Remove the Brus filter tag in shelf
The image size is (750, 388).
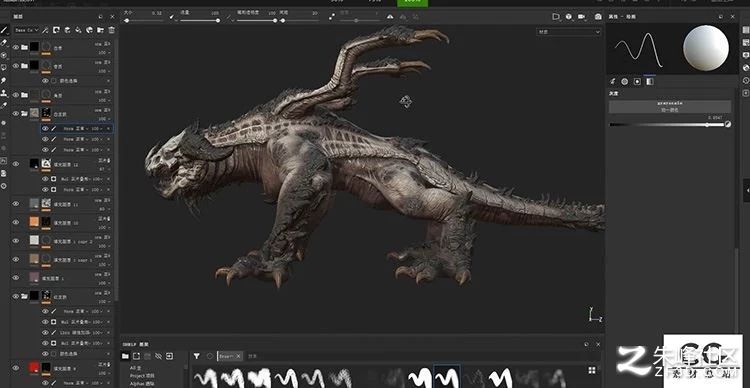(238, 356)
